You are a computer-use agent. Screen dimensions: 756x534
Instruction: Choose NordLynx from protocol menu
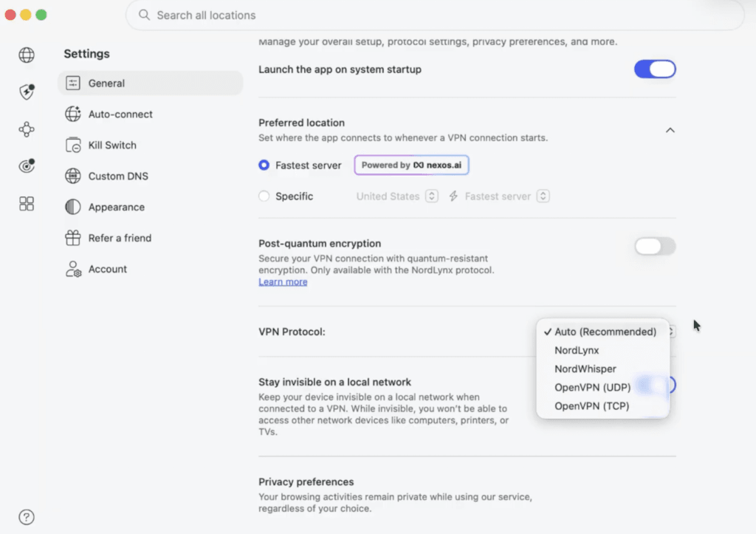pos(602,350)
